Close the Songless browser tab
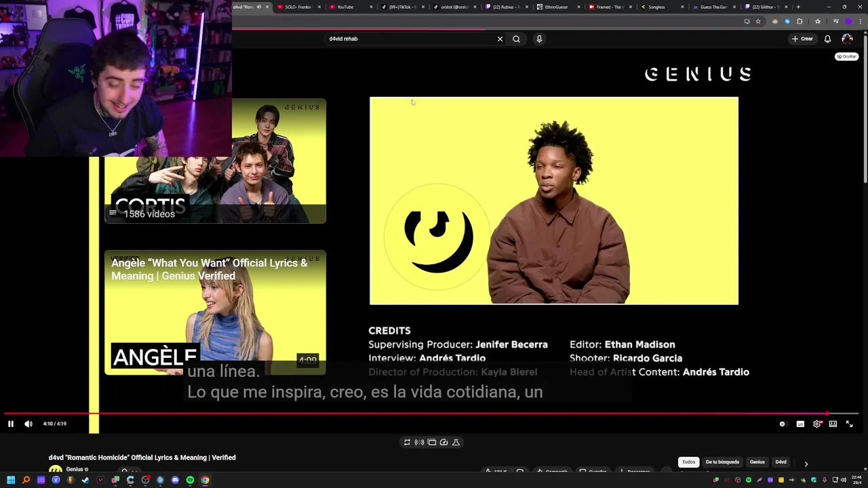This screenshot has height=488, width=868. [x=682, y=7]
